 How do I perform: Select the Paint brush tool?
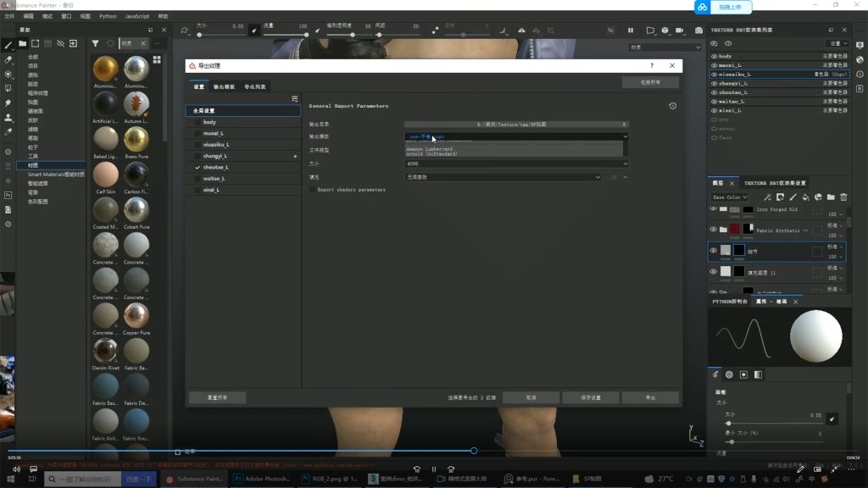point(8,45)
